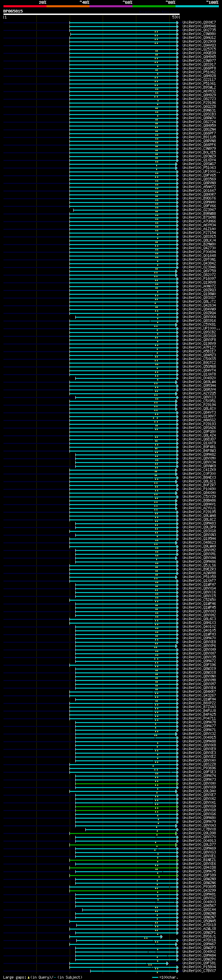Click the =100char. scale legend

point(165,977)
